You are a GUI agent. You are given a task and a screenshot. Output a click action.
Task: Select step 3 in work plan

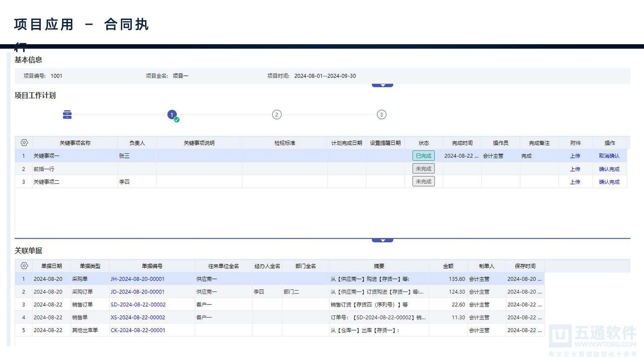click(x=382, y=114)
